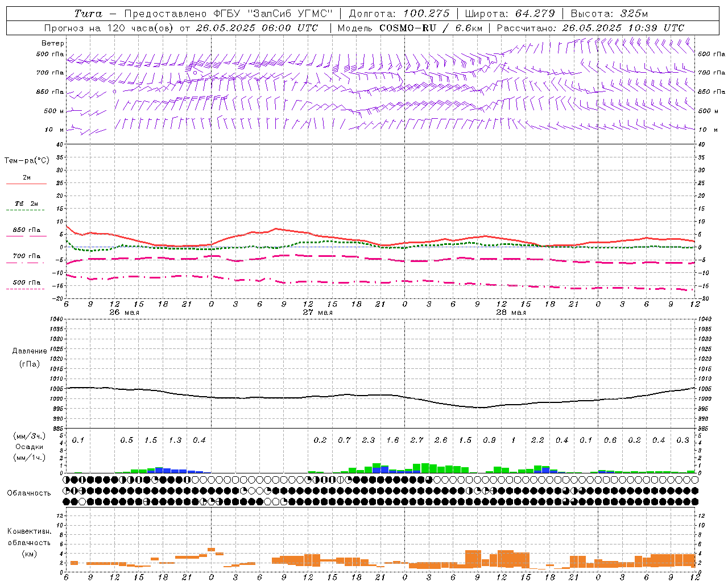The height and width of the screenshot is (582, 728).
Task: Click the "Высота: 325м" header value
Action: point(609,14)
